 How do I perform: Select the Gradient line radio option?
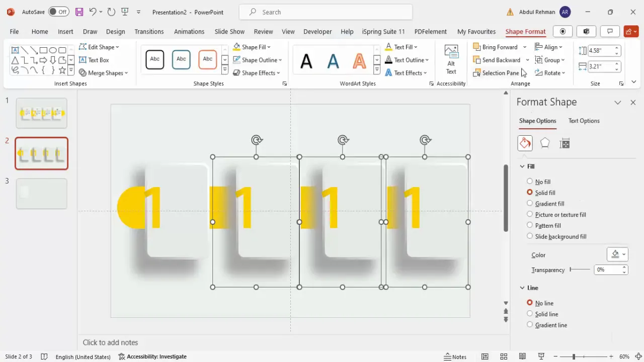[530, 325]
